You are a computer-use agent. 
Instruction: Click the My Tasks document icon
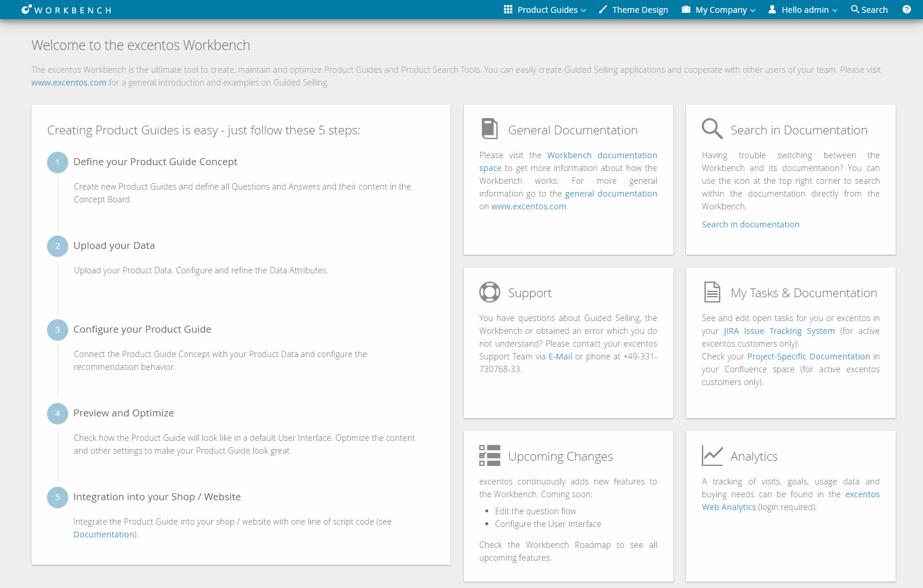(x=712, y=292)
